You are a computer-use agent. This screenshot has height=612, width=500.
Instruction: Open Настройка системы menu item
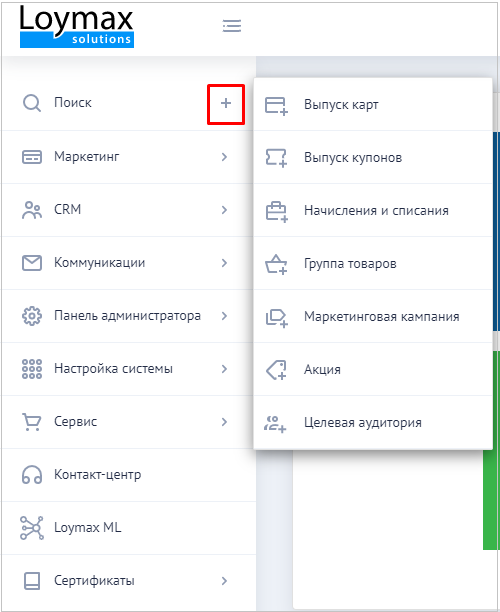tap(129, 369)
